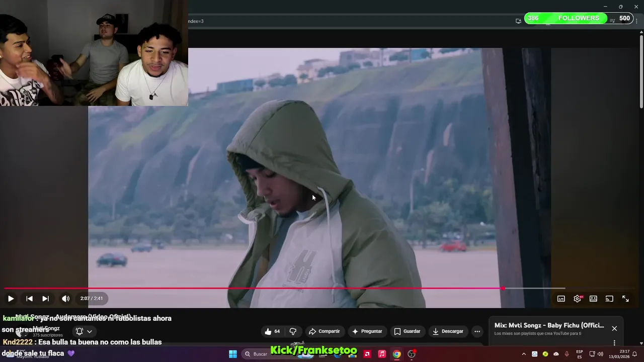
Task: Switch to Google Chrome in the taskbar
Action: pyautogui.click(x=396, y=354)
